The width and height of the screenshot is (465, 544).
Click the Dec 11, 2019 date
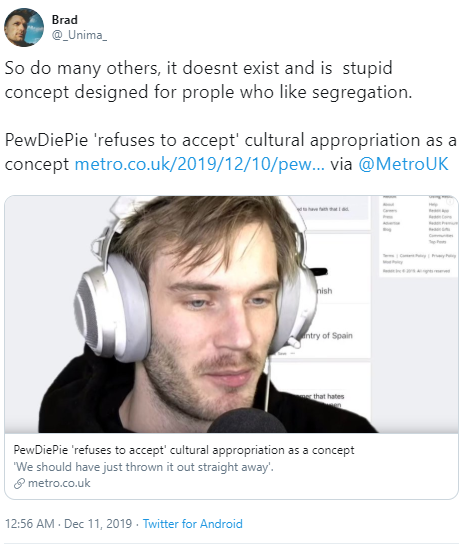(98, 524)
